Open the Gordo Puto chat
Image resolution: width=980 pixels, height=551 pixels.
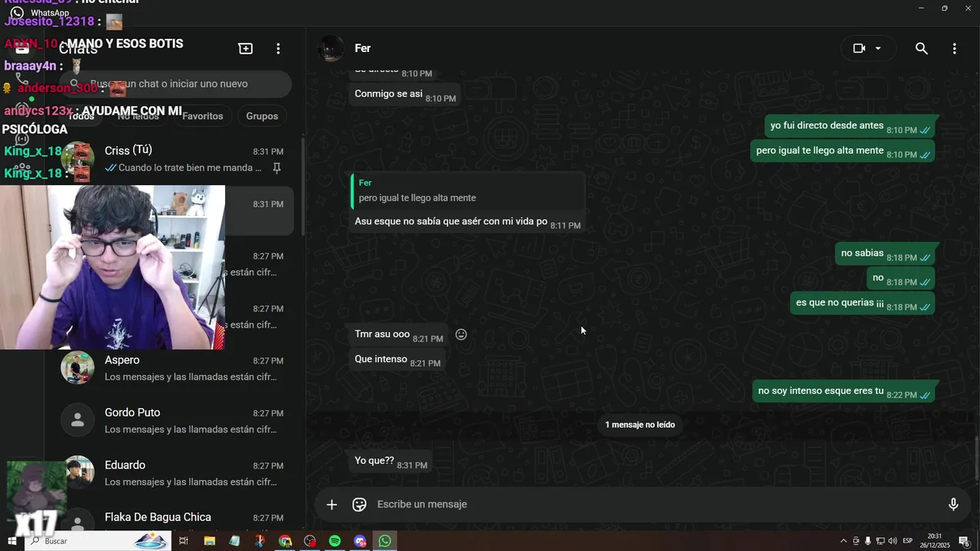point(175,421)
